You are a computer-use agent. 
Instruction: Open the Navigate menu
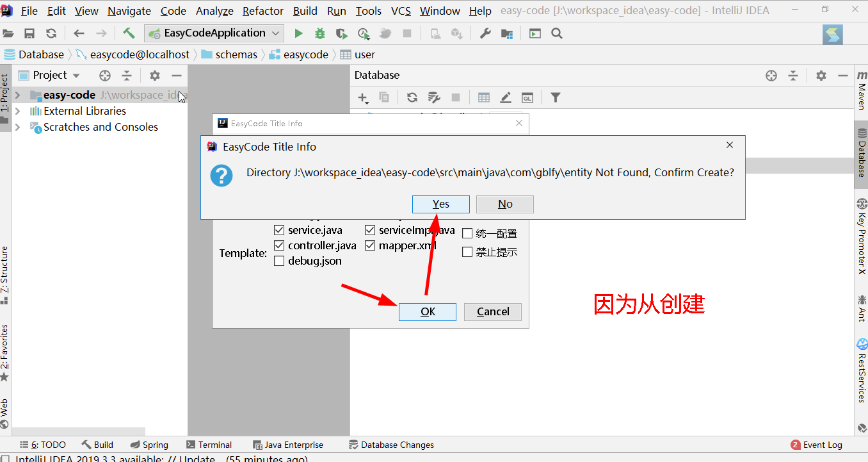[129, 11]
